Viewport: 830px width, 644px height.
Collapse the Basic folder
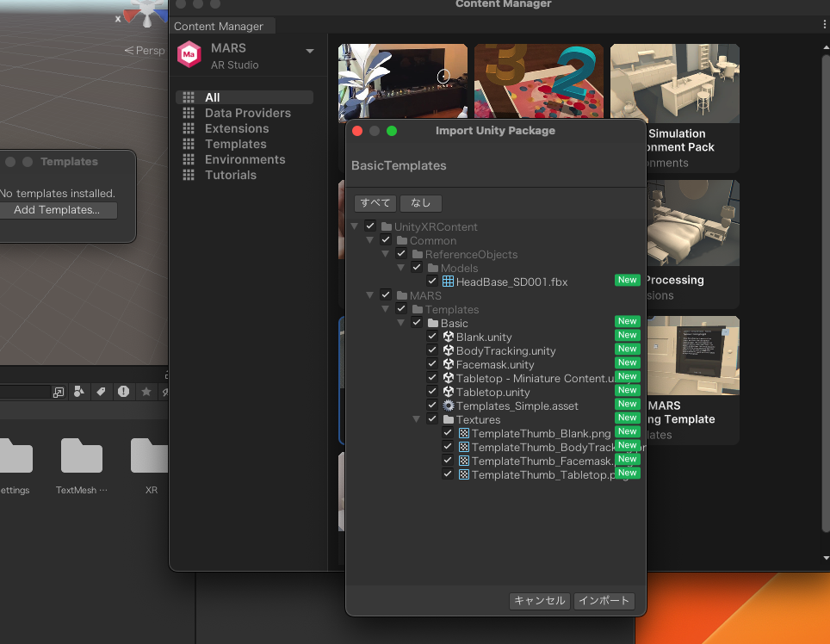tap(400, 323)
